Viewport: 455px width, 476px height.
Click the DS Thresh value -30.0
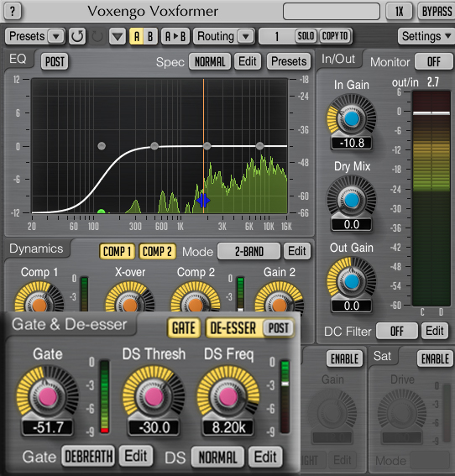coord(154,428)
